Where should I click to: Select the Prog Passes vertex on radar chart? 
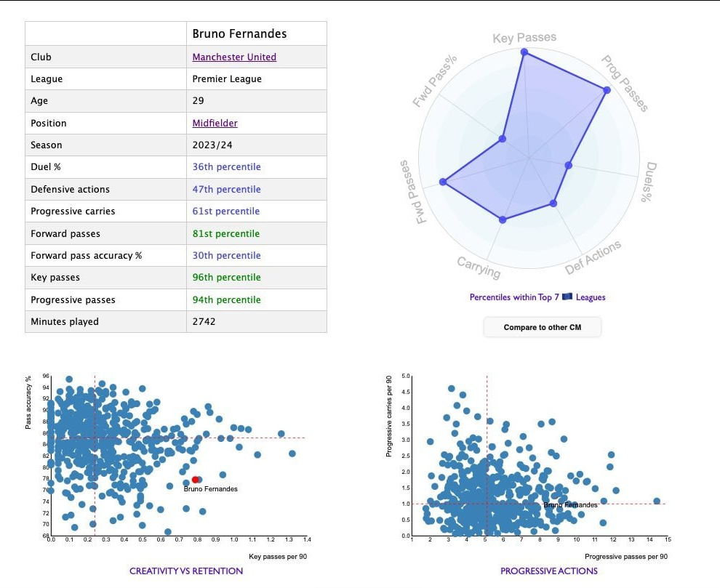pos(606,90)
